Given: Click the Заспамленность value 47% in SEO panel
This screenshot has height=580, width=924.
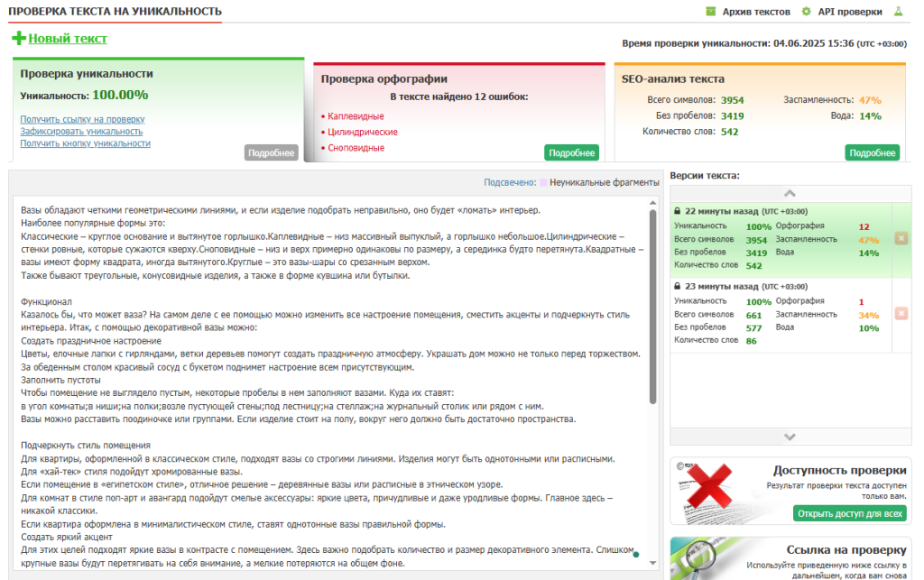Looking at the screenshot, I should 870,100.
